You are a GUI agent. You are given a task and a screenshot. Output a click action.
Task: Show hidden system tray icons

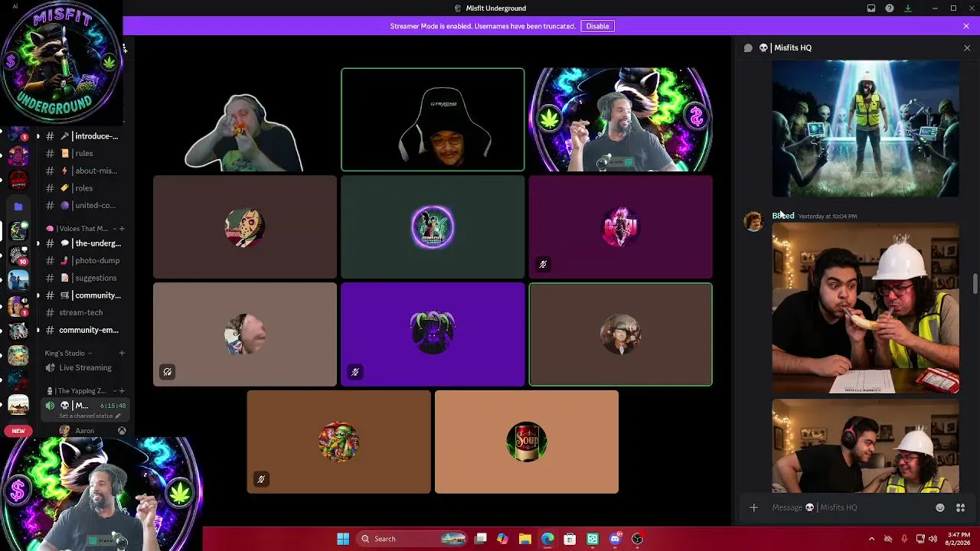(x=871, y=539)
